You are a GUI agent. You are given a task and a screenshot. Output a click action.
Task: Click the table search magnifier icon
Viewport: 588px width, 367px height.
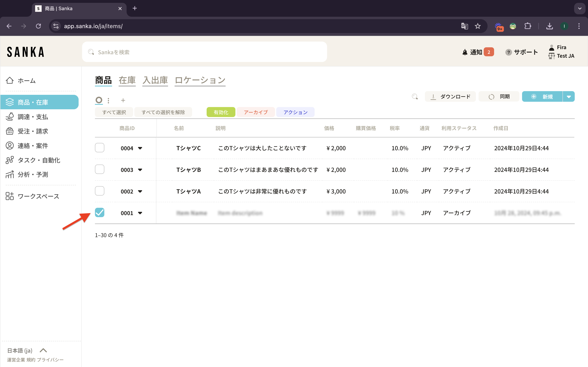pos(414,97)
